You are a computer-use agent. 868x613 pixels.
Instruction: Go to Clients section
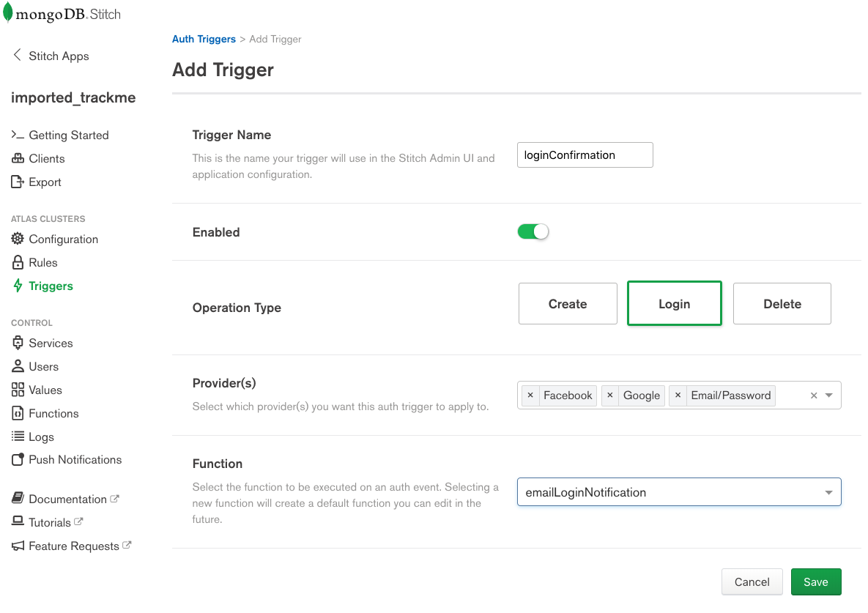point(46,158)
